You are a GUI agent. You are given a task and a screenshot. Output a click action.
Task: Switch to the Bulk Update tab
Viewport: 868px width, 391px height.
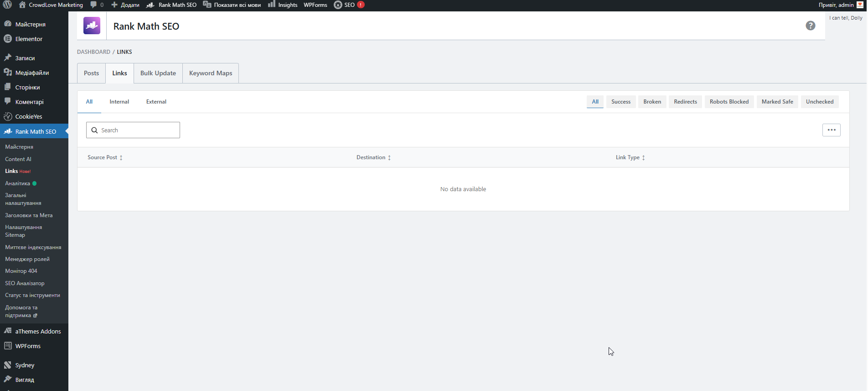158,73
